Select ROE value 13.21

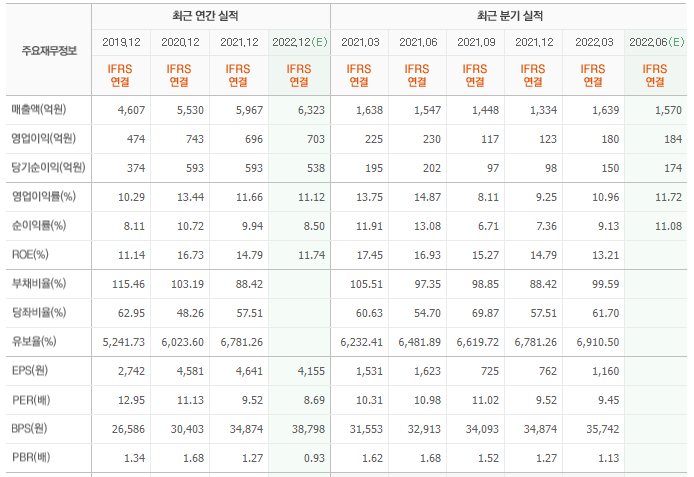click(x=605, y=255)
